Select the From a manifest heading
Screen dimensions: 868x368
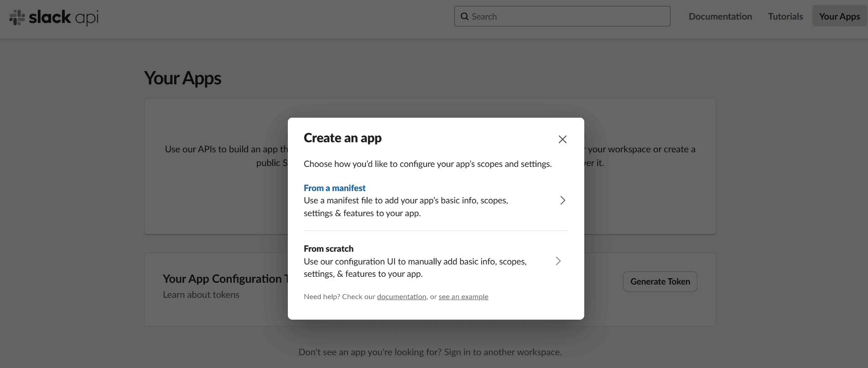(x=334, y=188)
